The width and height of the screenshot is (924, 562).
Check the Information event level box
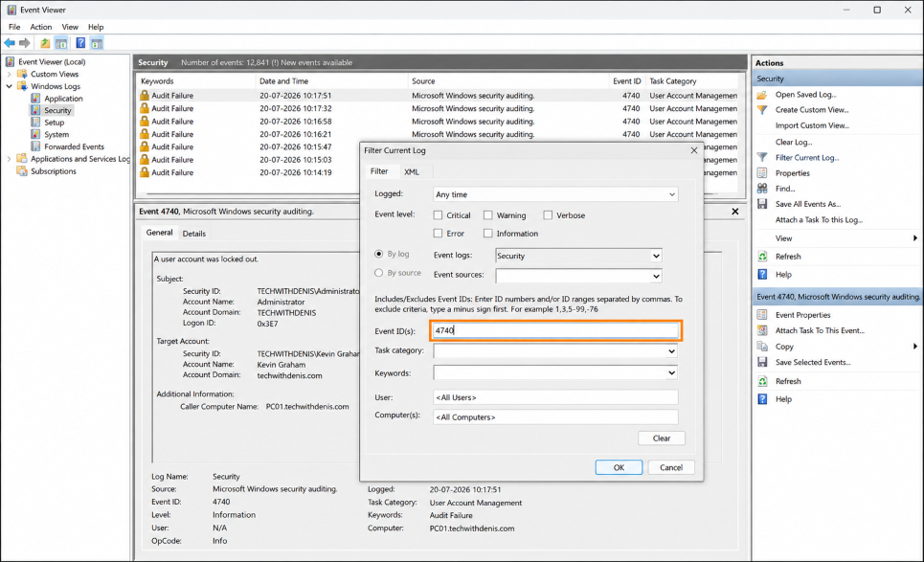488,234
